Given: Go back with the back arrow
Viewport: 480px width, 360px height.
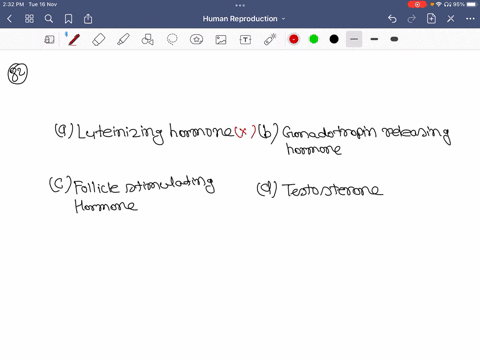Looking at the screenshot, I should click(x=9, y=19).
